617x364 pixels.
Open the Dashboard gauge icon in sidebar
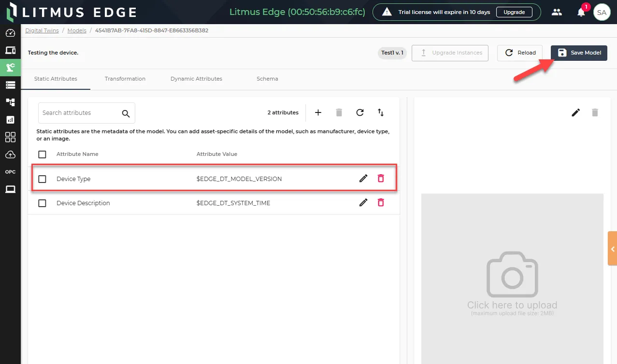coord(10,33)
